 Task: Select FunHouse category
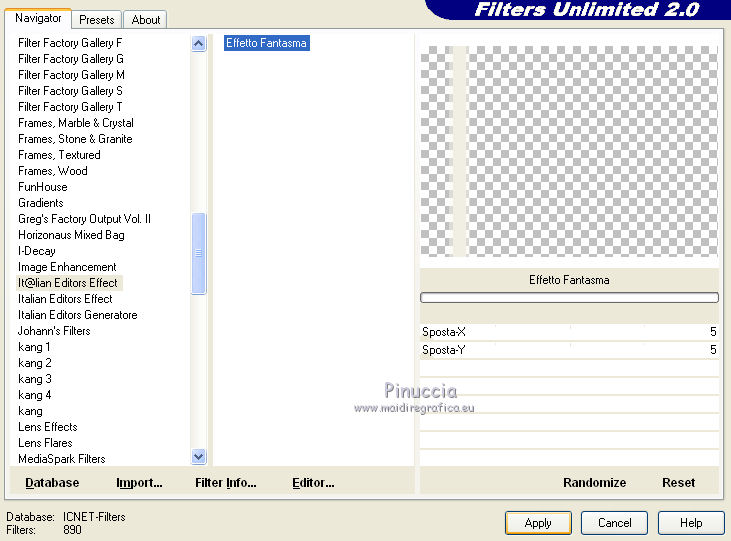tap(43, 187)
